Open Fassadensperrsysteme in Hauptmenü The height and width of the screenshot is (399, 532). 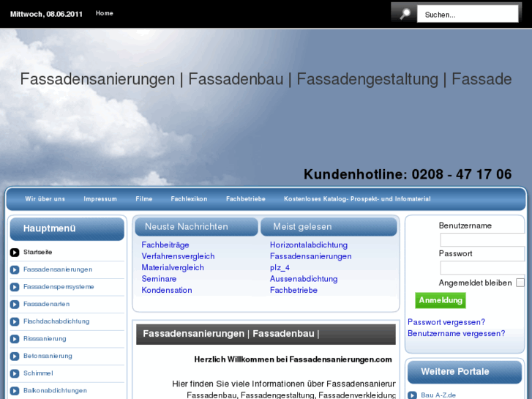click(59, 287)
